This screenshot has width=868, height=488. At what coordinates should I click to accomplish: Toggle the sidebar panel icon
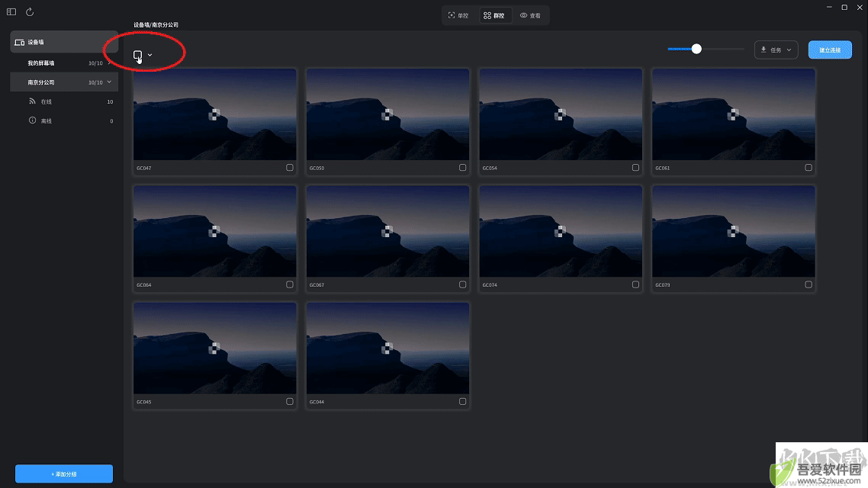tap(11, 11)
